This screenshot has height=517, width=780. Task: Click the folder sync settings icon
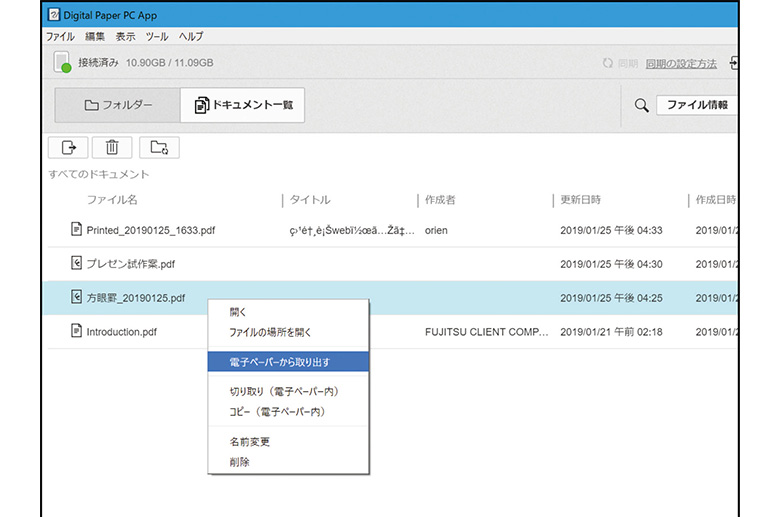coord(159,147)
